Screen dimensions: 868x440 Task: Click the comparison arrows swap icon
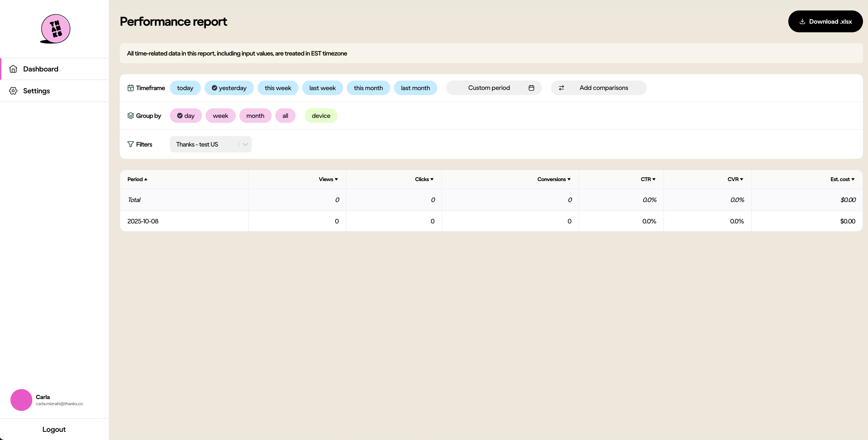click(x=561, y=88)
